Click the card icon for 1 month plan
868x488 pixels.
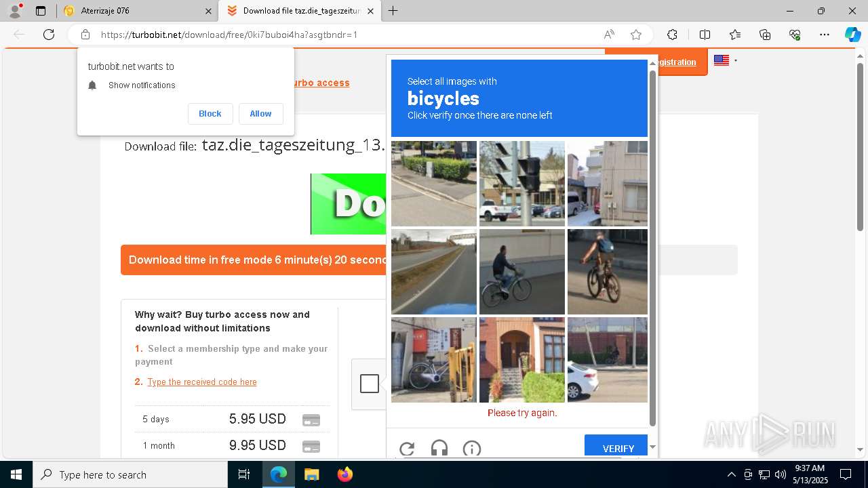pos(311,446)
